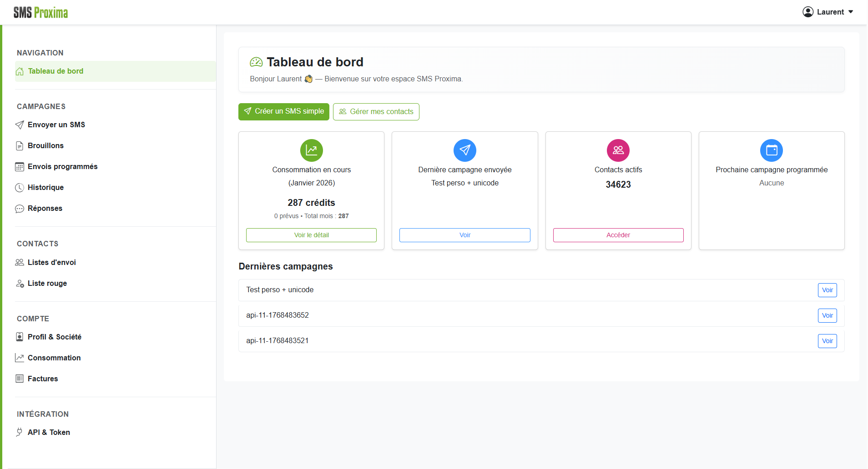Click the user avatar icon near Laurent
Screen dimensions: 868x469
pyautogui.click(x=808, y=11)
